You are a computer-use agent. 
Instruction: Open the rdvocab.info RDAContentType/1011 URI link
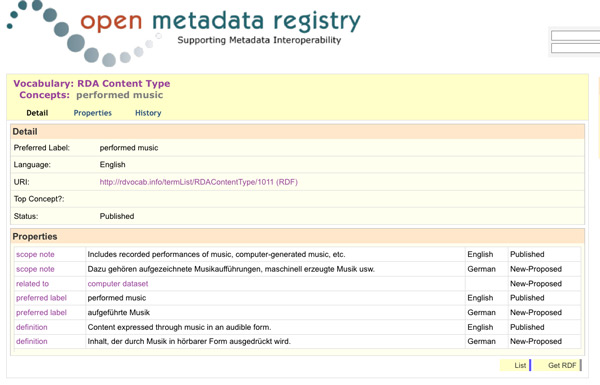[x=199, y=182]
